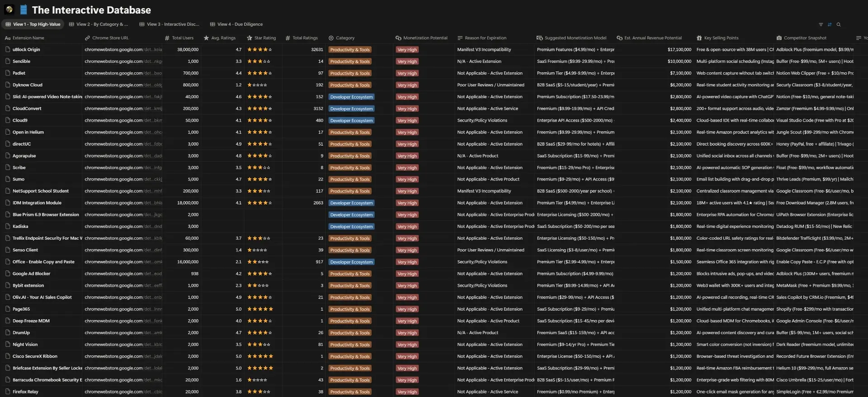Click the 'IDM Integration Module' name cell
Image resolution: width=868 pixels, height=397 pixels.
(x=37, y=203)
